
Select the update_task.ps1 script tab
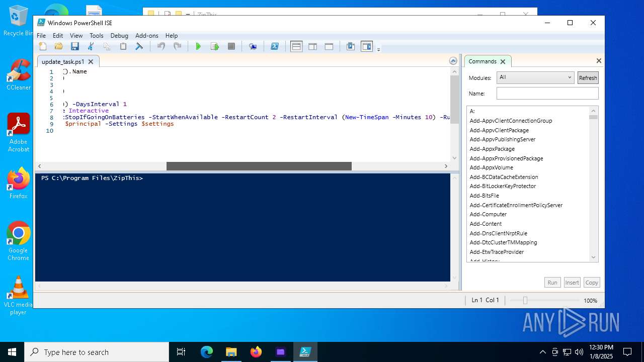pos(63,61)
